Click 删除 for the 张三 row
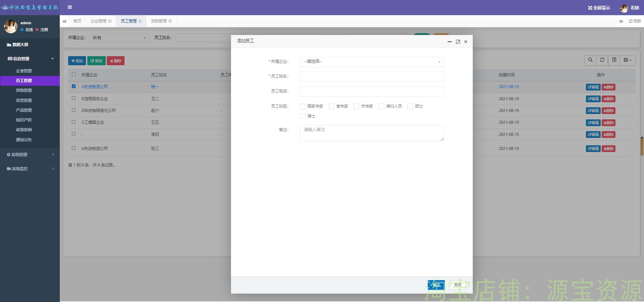644x302 pixels. (x=608, y=149)
